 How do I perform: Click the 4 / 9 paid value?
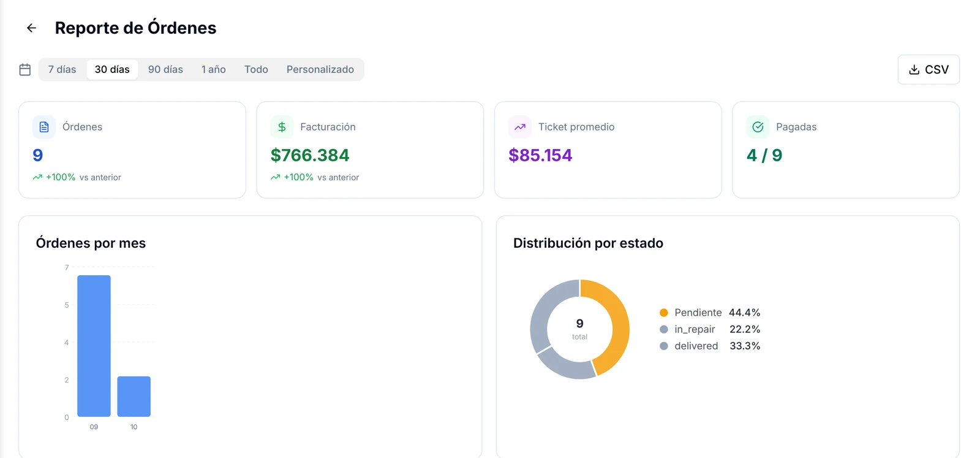[764, 155]
